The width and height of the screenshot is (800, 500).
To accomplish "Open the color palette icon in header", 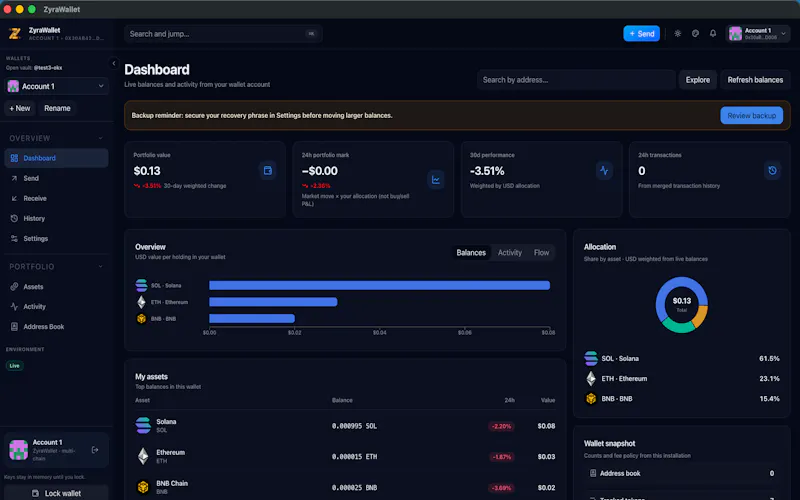I will (x=695, y=34).
